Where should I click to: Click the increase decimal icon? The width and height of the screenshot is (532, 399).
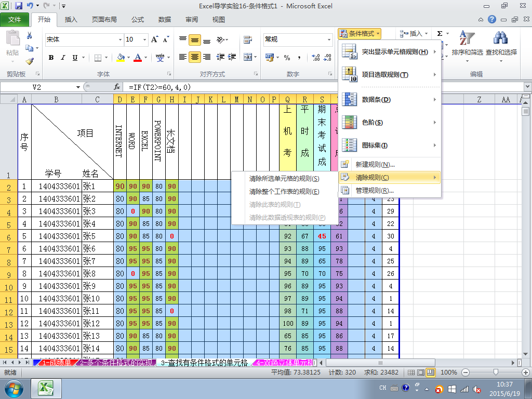click(315, 58)
